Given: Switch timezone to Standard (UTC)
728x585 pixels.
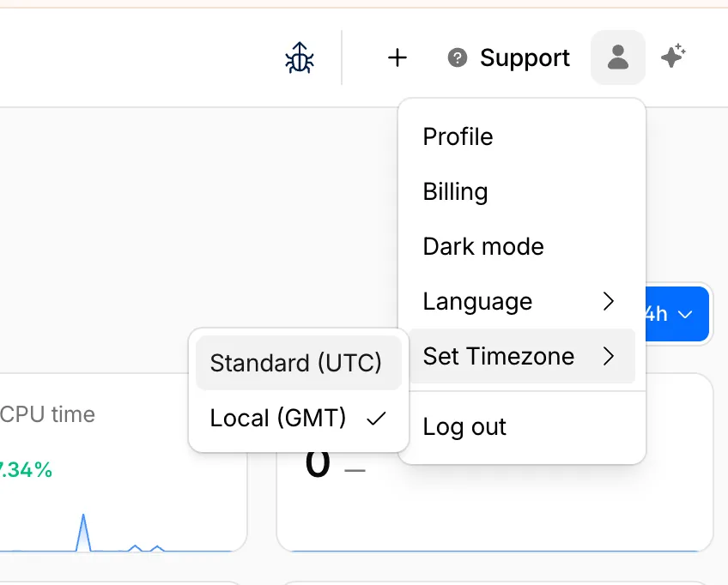Looking at the screenshot, I should pyautogui.click(x=295, y=363).
